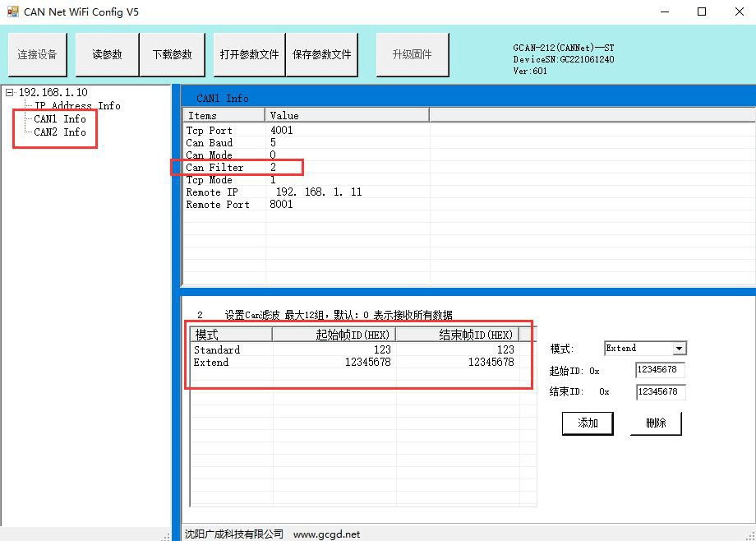
Task: Select CAN1 Info in device tree
Action: 60,119
